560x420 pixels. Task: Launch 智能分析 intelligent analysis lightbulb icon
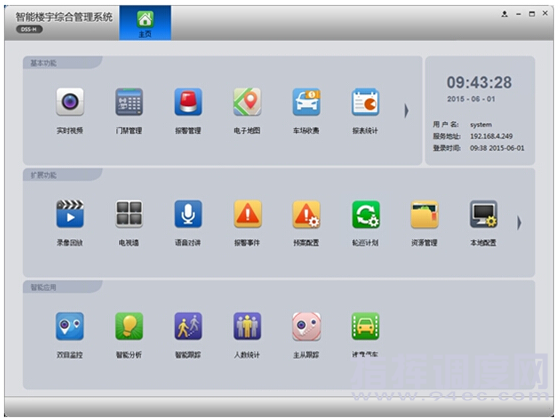129,326
